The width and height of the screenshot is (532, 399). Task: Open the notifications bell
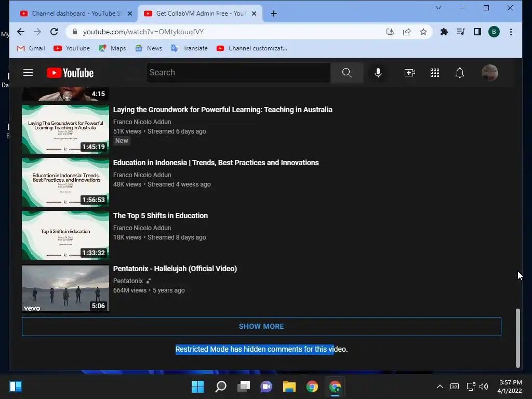coord(459,73)
